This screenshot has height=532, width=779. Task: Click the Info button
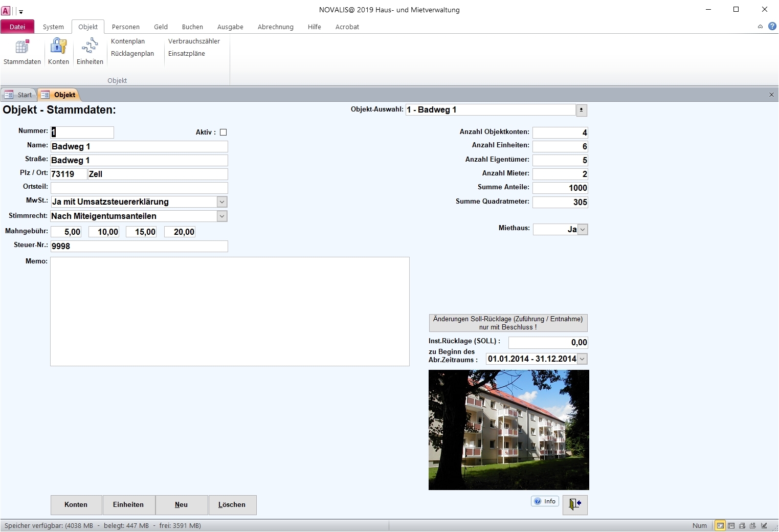click(545, 501)
